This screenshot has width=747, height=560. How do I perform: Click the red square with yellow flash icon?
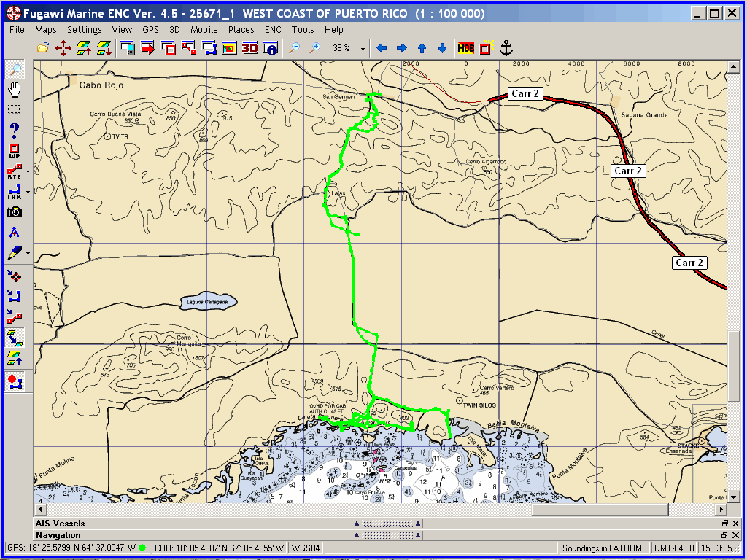(486, 47)
